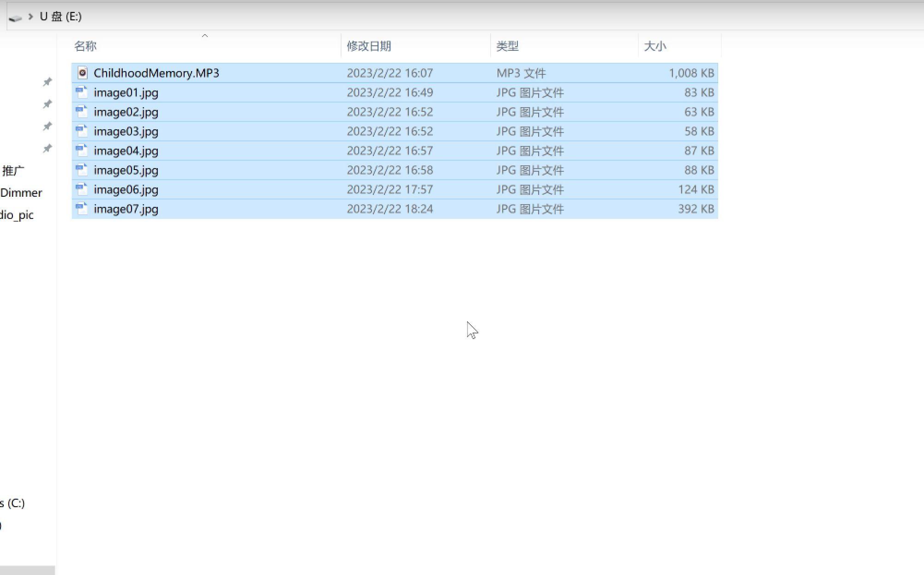Expand the address bar path chevron
The height and width of the screenshot is (575, 924).
point(30,17)
